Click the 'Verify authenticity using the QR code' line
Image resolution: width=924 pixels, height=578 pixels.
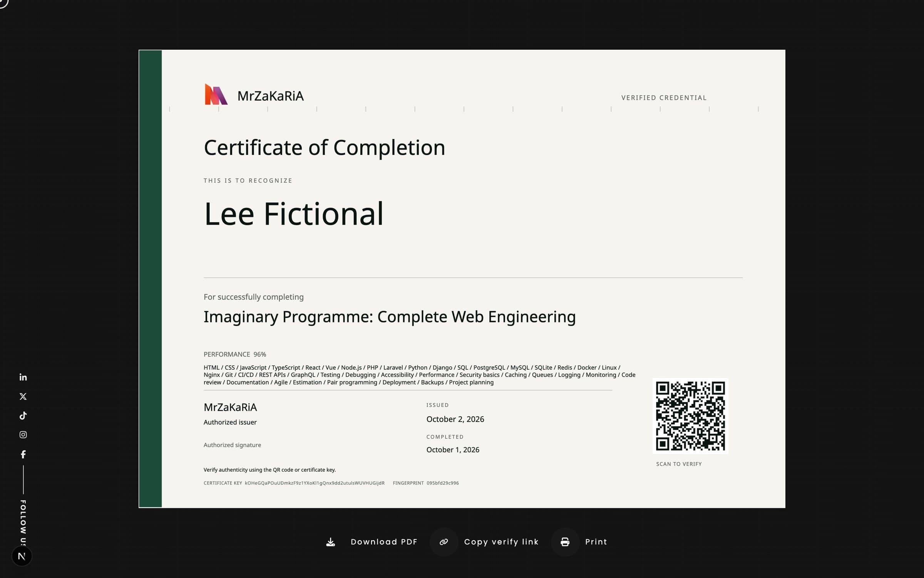[x=269, y=470]
